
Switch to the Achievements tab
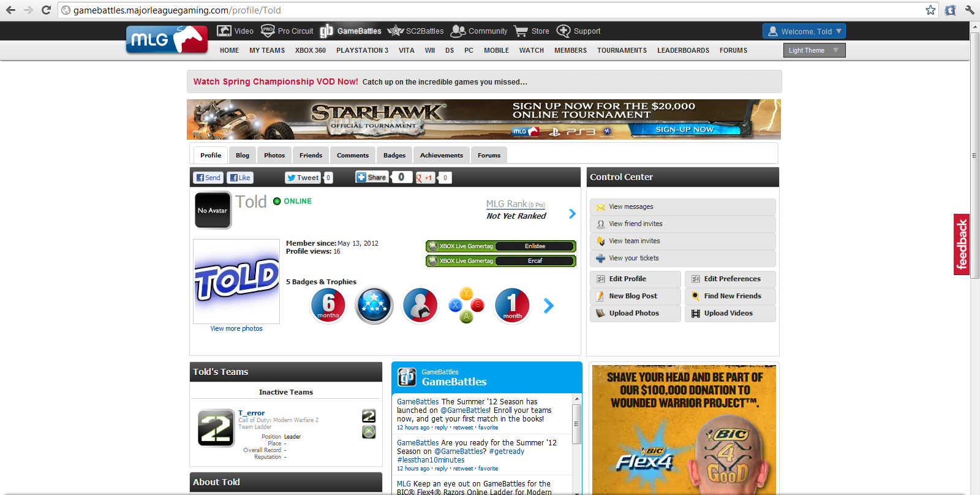[x=442, y=155]
